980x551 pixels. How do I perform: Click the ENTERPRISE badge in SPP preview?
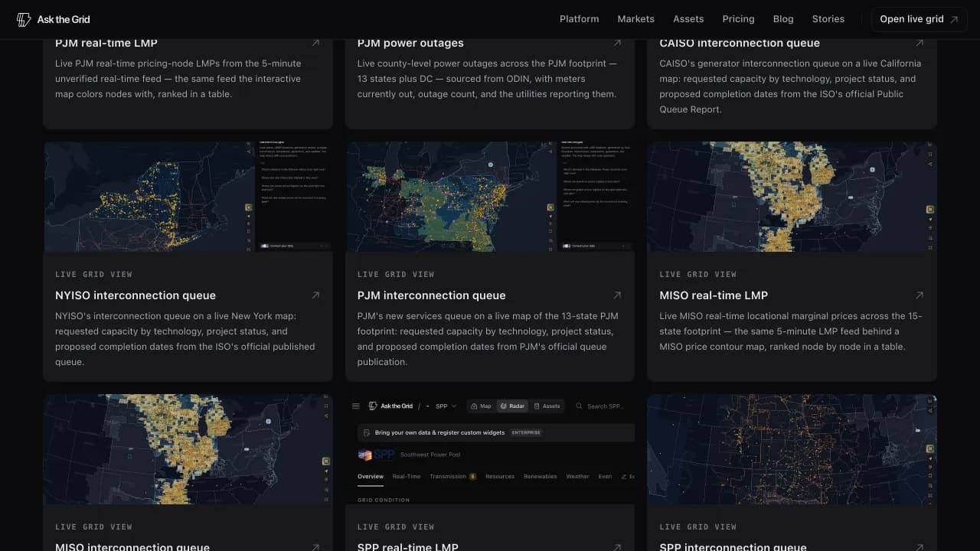[x=526, y=432]
